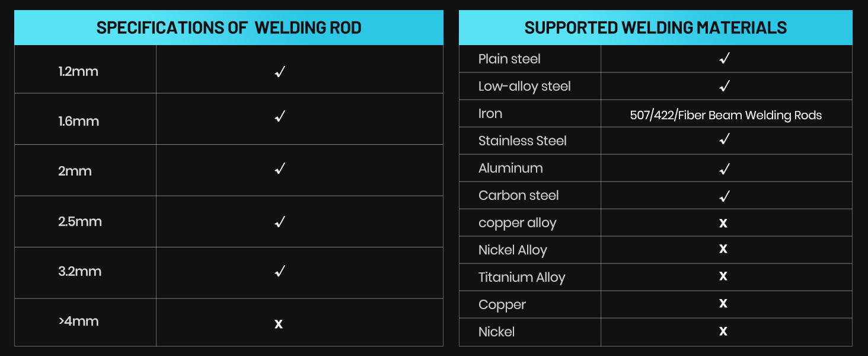The image size is (868, 356).
Task: Click the X mark beside >4mm
Action: [x=279, y=324]
